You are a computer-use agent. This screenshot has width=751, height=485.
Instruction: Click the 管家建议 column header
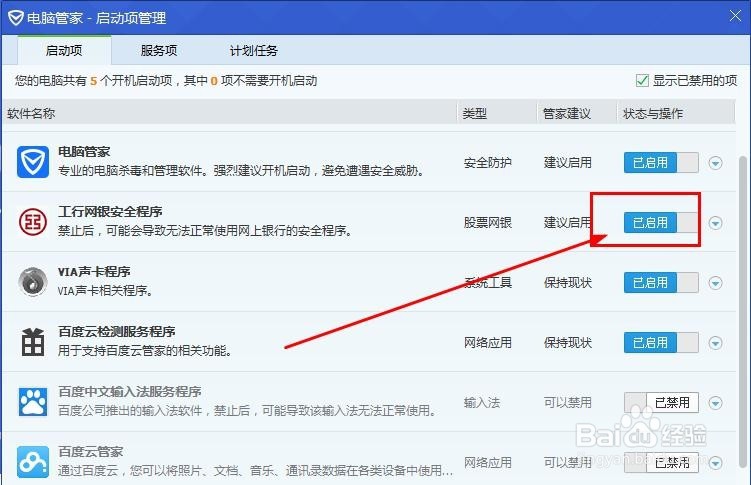(x=577, y=113)
